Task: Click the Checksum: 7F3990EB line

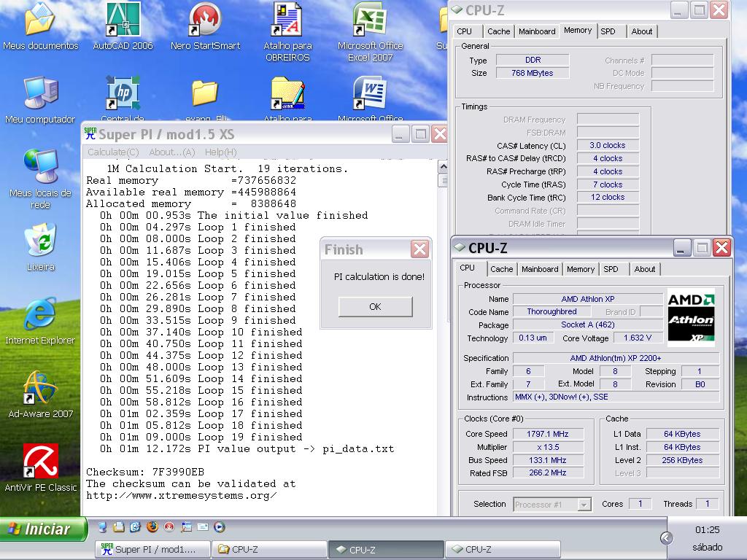Action: coord(145,472)
